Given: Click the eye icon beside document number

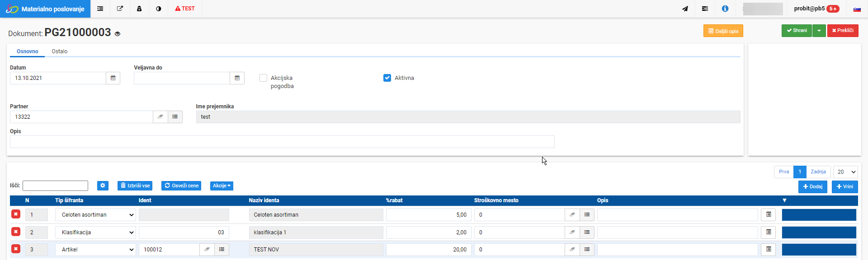Looking at the screenshot, I should 118,34.
